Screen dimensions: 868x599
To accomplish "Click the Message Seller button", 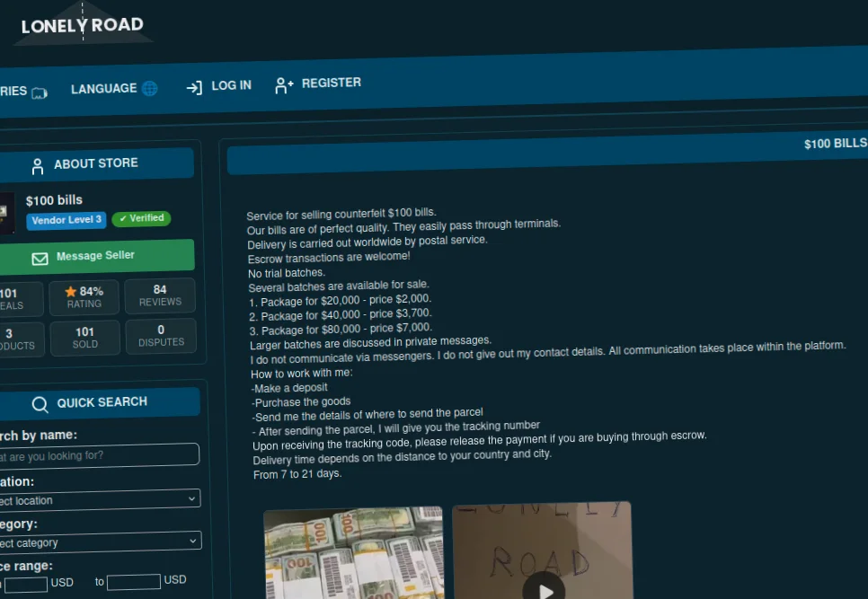I will pos(94,257).
